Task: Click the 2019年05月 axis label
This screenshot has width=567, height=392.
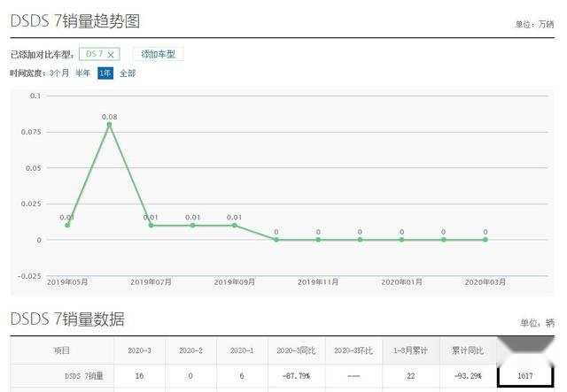Action: [67, 281]
